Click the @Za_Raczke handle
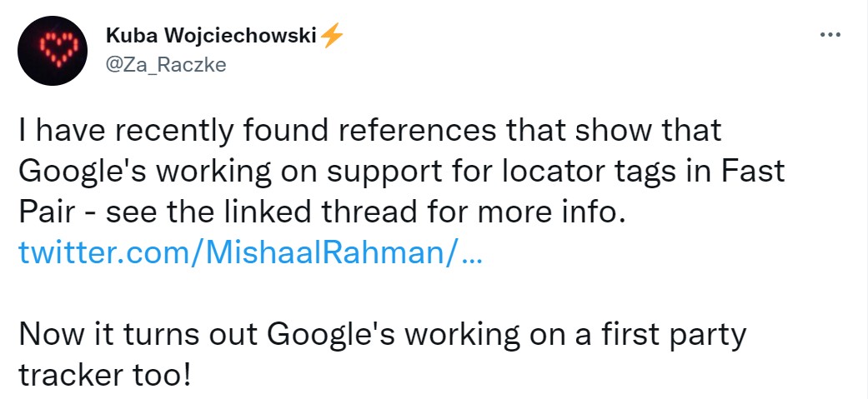 (166, 64)
